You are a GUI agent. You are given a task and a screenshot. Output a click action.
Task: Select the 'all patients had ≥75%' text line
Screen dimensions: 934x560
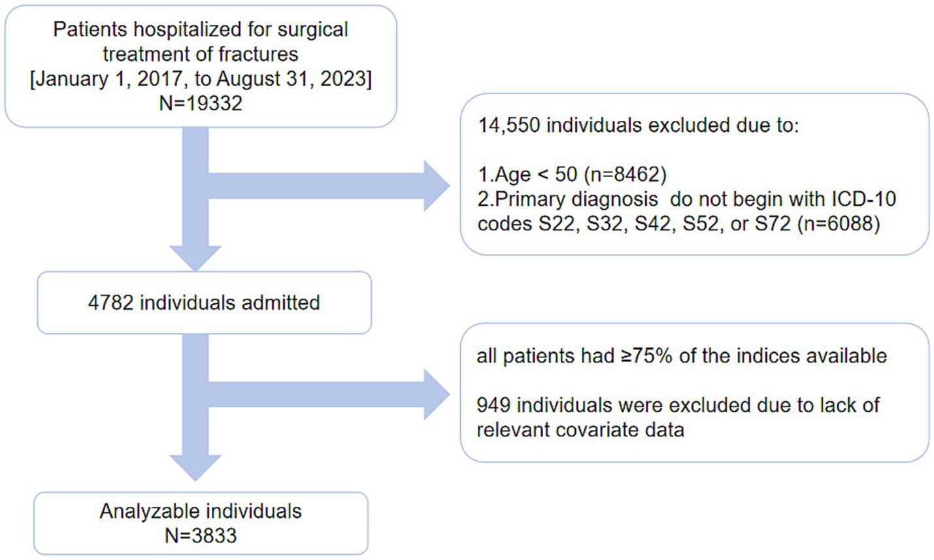click(682, 355)
